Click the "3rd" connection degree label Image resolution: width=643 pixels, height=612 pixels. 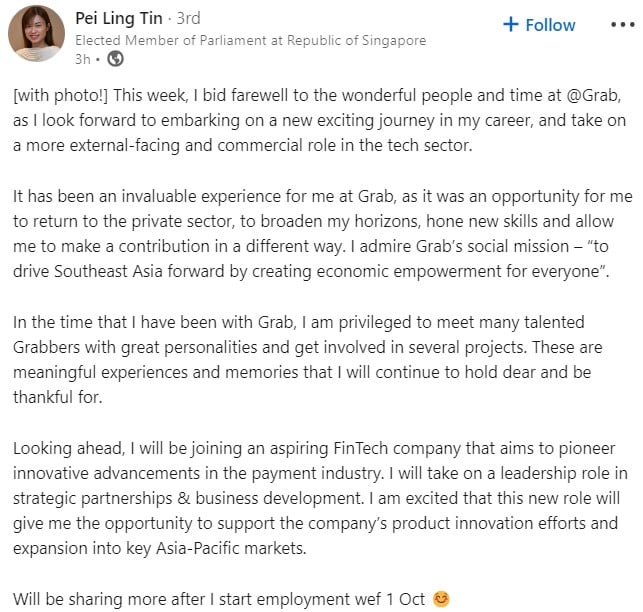point(187,19)
